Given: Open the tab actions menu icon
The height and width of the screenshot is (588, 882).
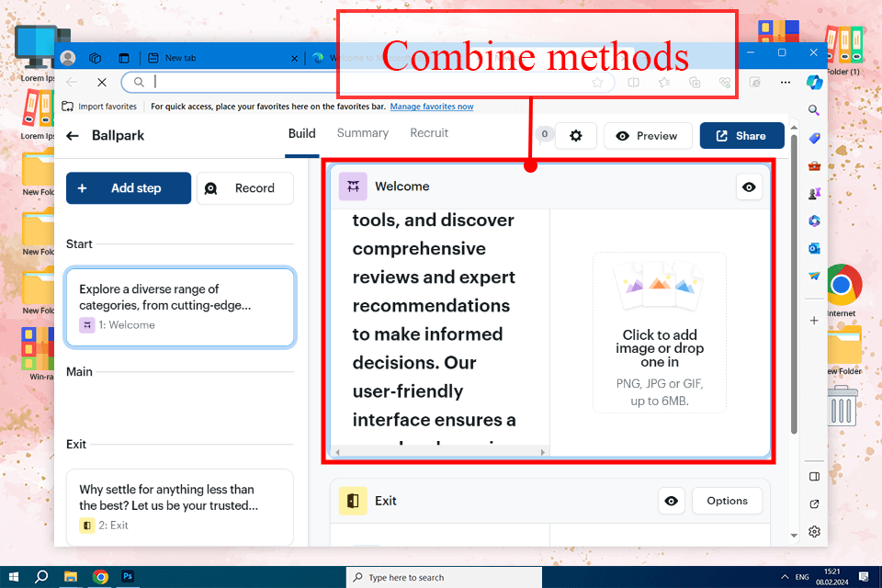Looking at the screenshot, I should click(124, 57).
